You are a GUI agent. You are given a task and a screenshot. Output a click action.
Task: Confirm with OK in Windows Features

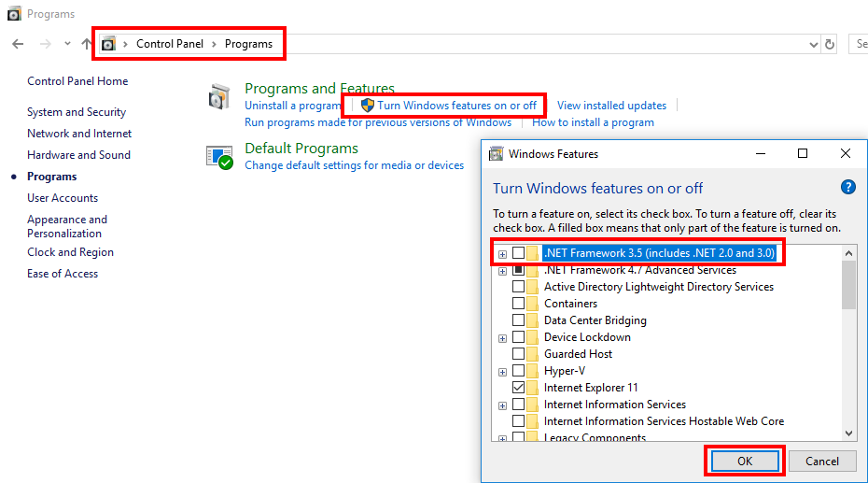click(x=745, y=461)
